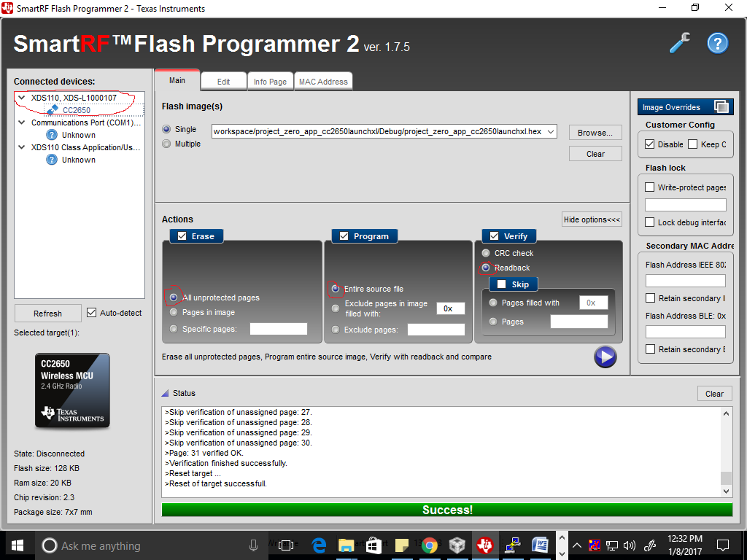
Task: Clear the Status log
Action: pyautogui.click(x=714, y=394)
